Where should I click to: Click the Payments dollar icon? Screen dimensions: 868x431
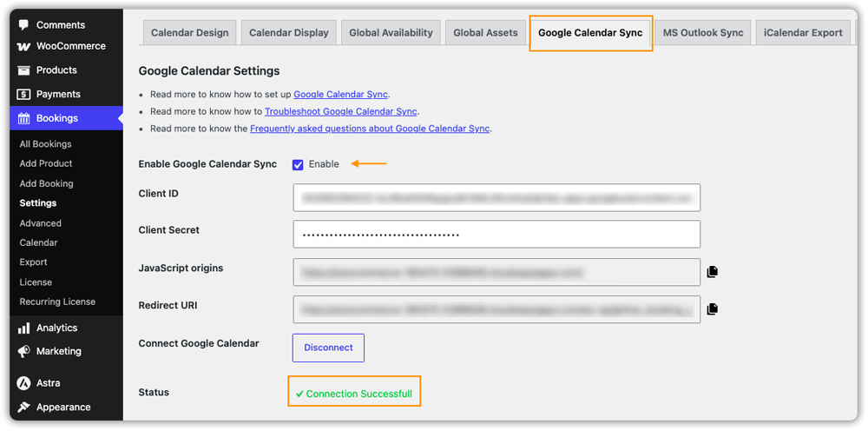23,94
